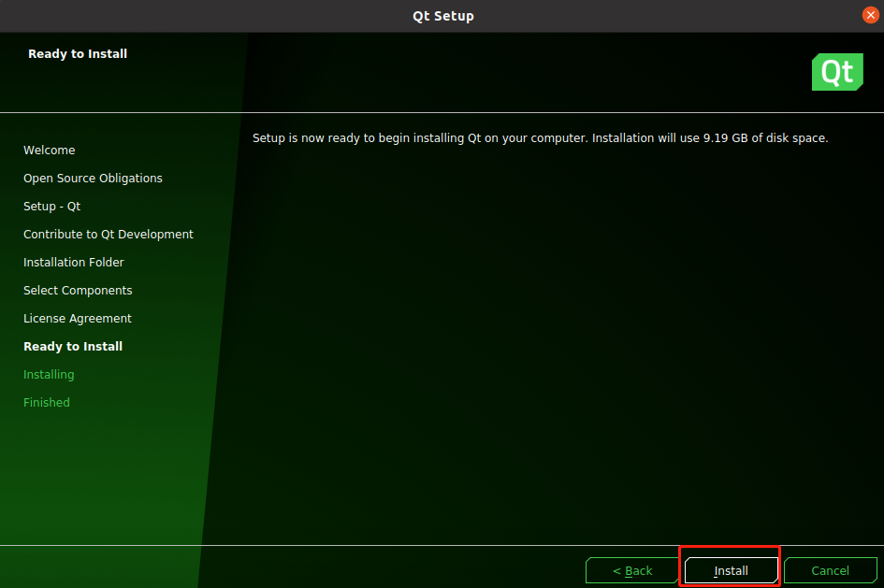This screenshot has width=884, height=588.
Task: Open the Contribute to Qt Development step
Action: point(109,234)
